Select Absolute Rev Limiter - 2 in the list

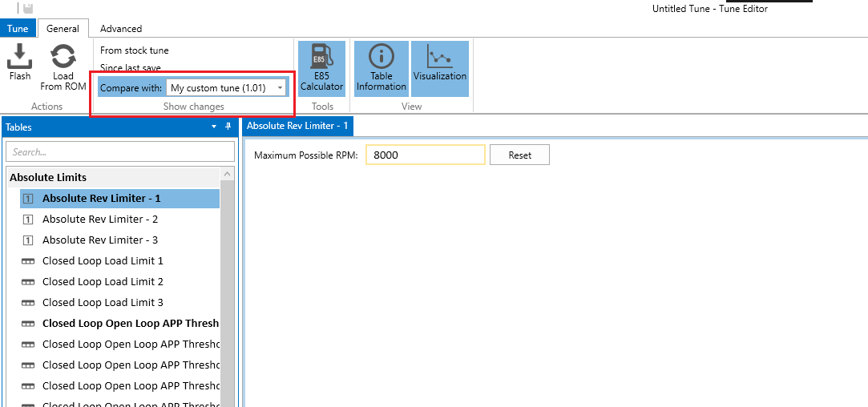tap(100, 219)
